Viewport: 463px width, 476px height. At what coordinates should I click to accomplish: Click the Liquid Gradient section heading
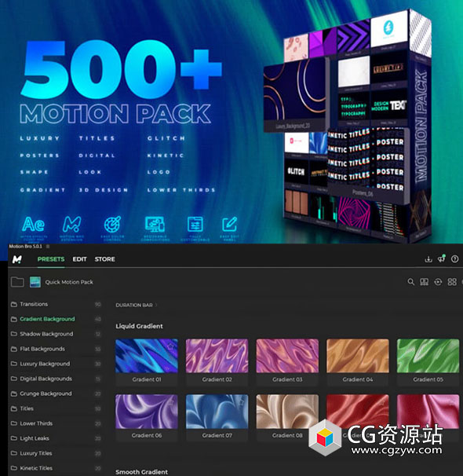click(139, 326)
